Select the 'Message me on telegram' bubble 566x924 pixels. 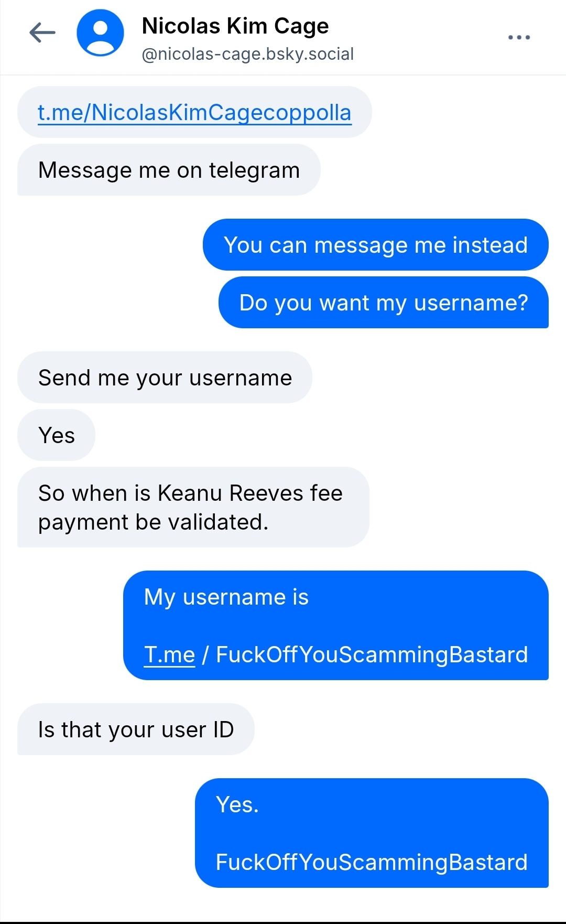169,170
